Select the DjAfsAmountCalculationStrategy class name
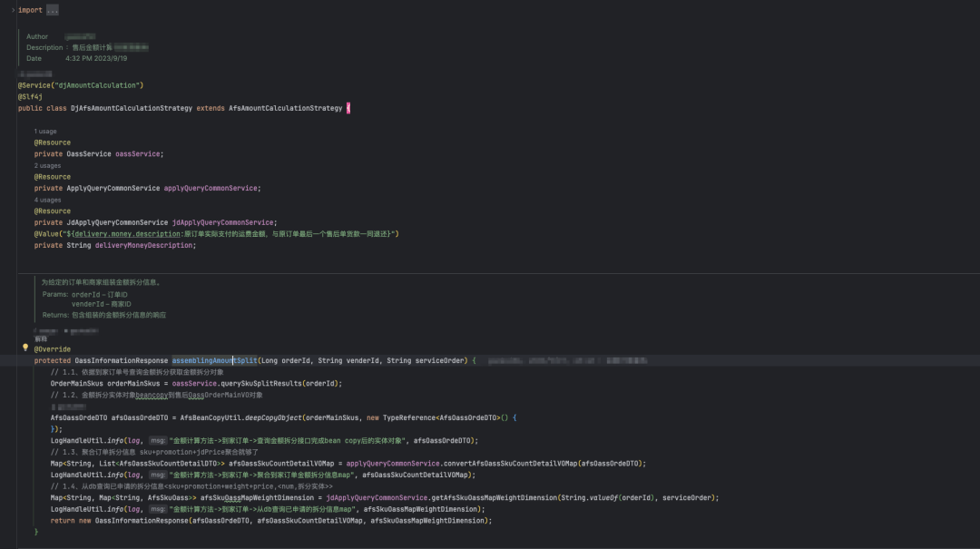This screenshot has height=549, width=980. pos(132,108)
